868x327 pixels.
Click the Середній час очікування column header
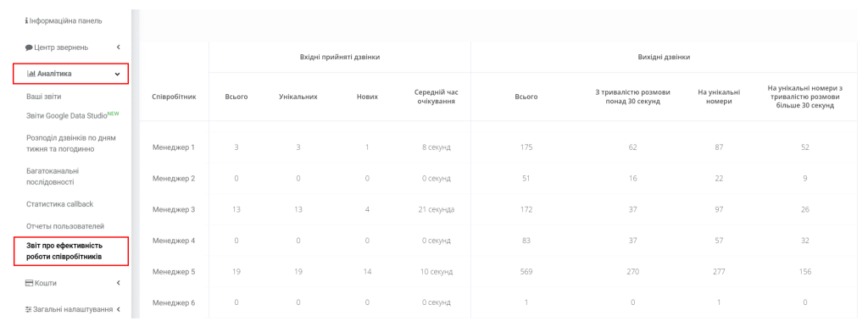pyautogui.click(x=437, y=97)
